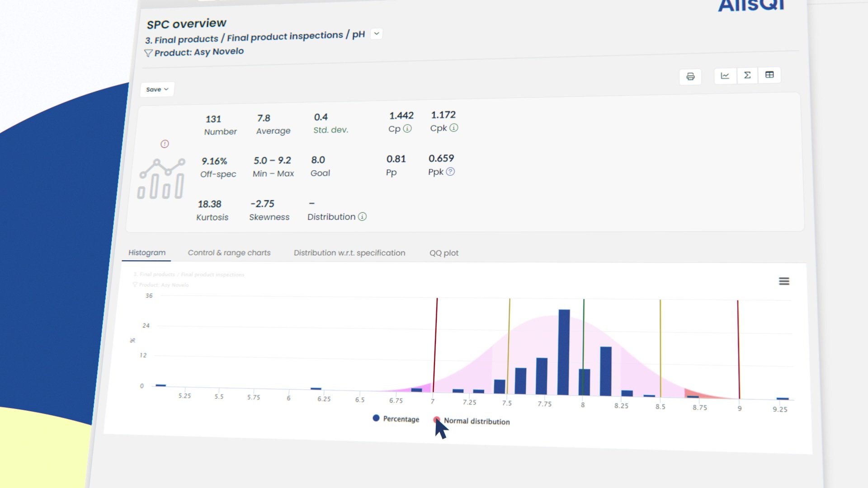Click the Cp info icon
The image size is (868, 488).
(x=408, y=129)
